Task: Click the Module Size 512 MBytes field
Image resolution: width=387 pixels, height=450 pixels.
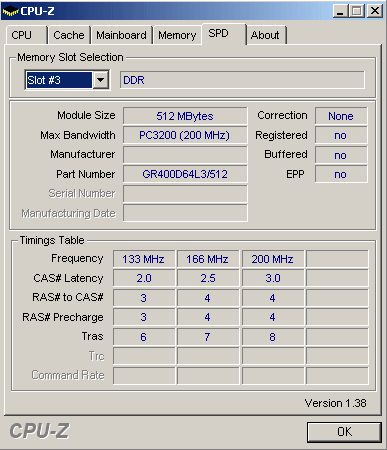Action: coord(185,116)
